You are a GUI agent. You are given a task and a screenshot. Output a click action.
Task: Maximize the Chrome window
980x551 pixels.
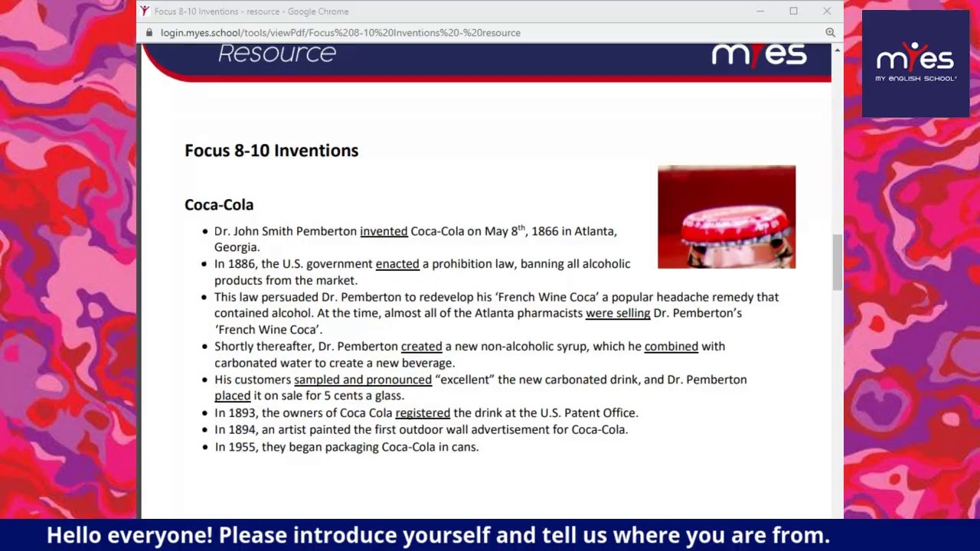(793, 11)
